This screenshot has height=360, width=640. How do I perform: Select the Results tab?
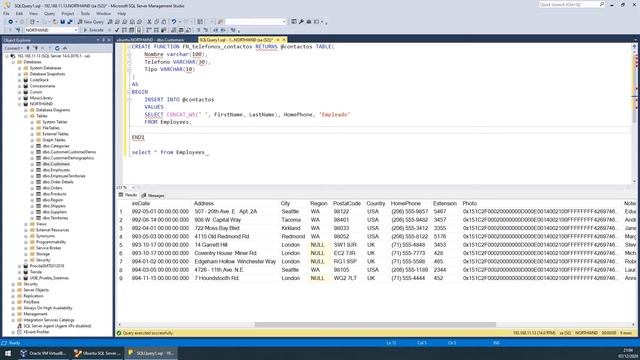pos(128,195)
